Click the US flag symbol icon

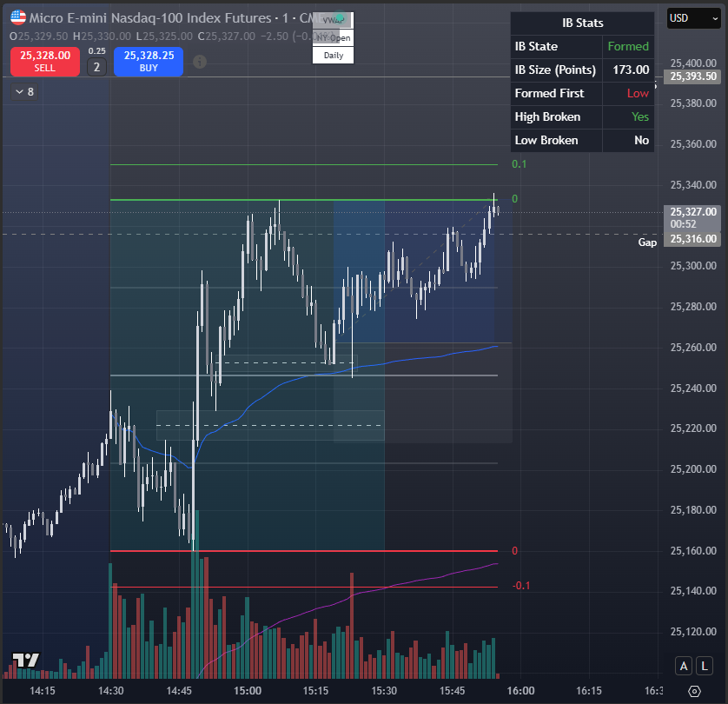18,17
